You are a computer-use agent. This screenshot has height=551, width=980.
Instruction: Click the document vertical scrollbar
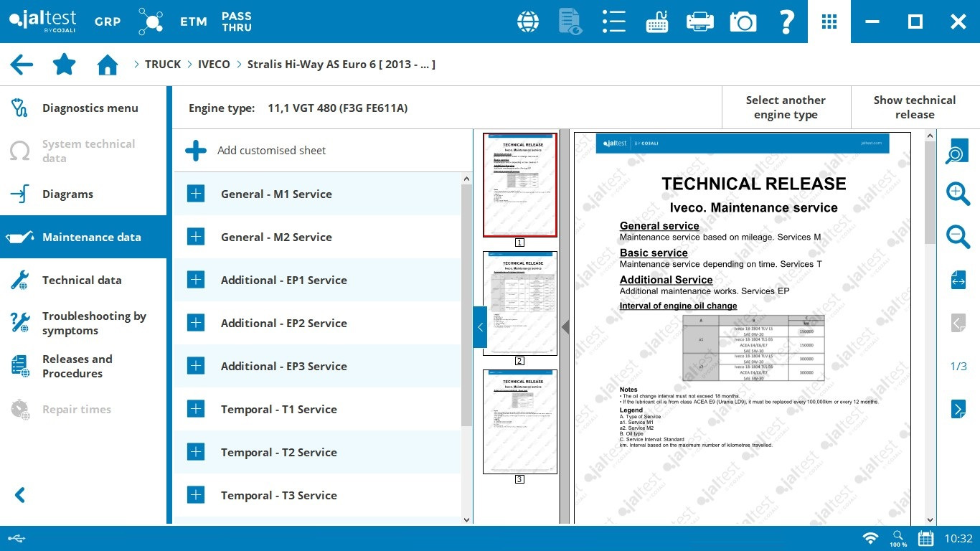coord(930,192)
